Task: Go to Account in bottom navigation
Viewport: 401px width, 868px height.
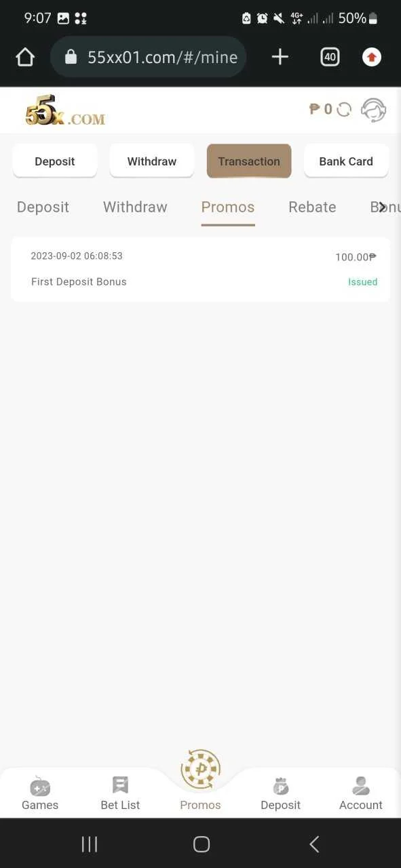Action: coord(361,795)
